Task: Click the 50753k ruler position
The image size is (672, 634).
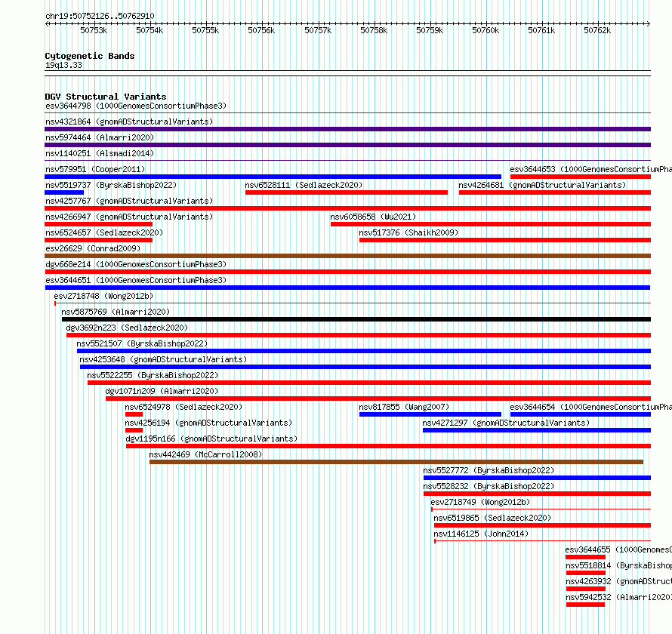Action: (x=94, y=30)
